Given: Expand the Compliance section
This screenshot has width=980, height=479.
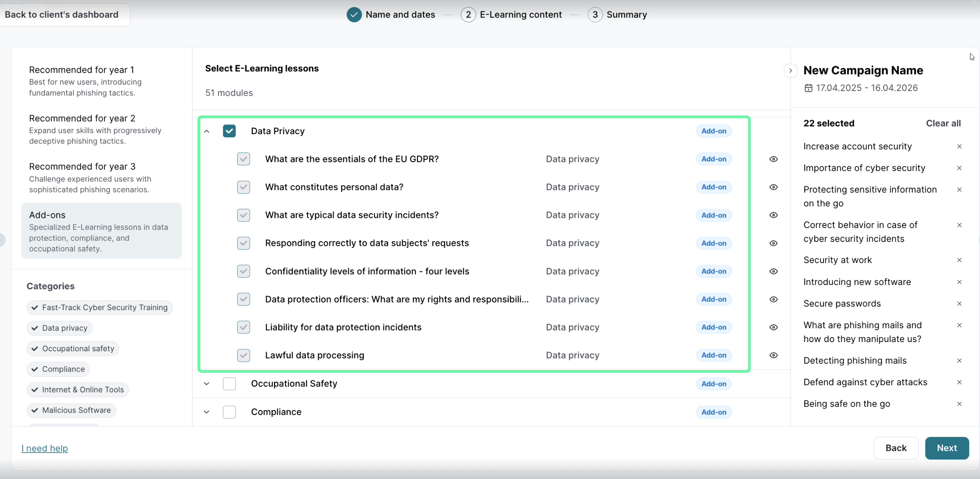Looking at the screenshot, I should click(x=206, y=412).
